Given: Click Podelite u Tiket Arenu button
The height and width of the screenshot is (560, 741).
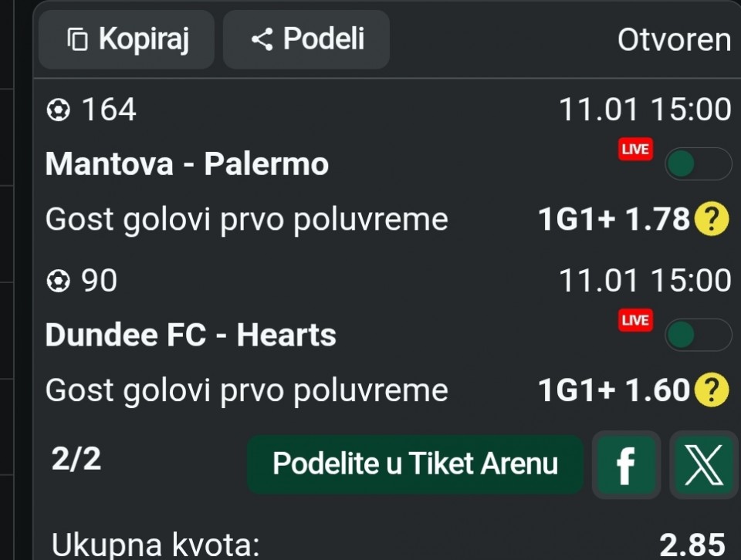Looking at the screenshot, I should [x=415, y=464].
